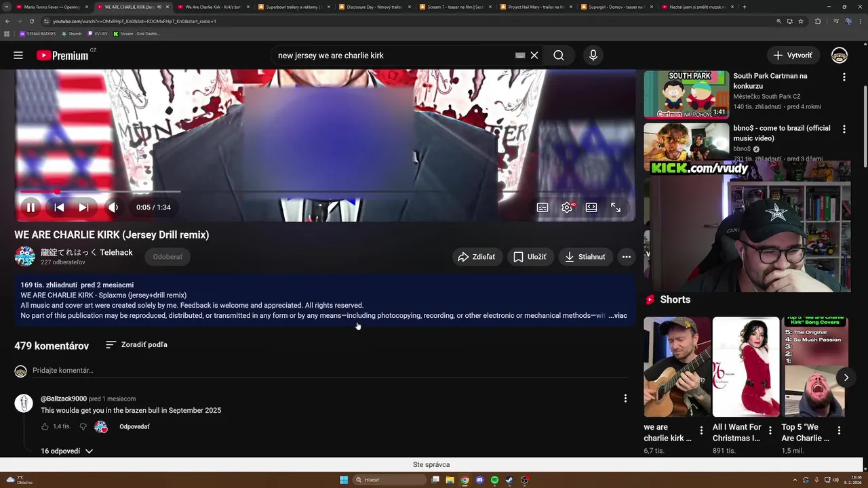Open Stream - Kick Dashboard bookmark
The image size is (868, 488).
[137, 33]
